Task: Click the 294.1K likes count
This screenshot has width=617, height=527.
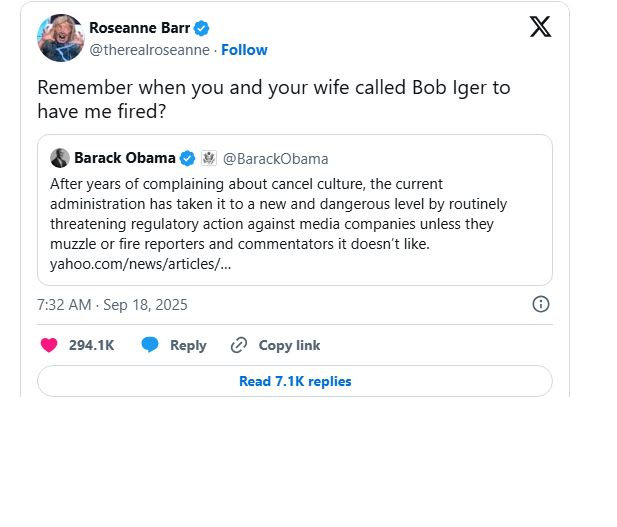Action: click(91, 345)
